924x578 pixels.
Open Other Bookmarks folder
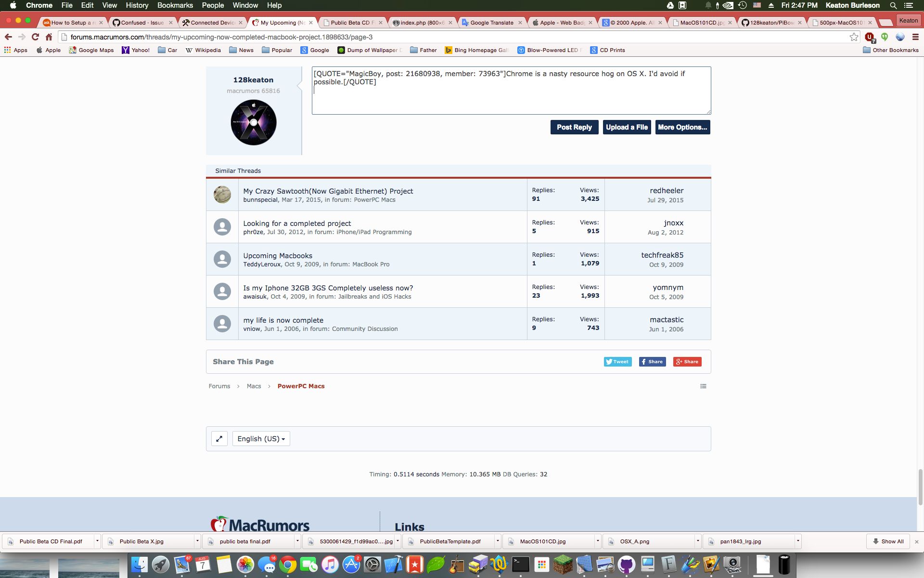(891, 50)
